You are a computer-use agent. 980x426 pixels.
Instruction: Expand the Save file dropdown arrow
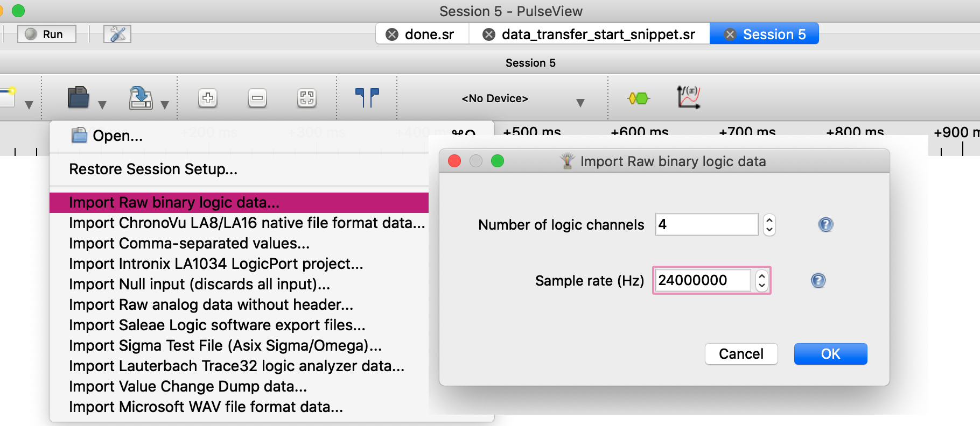click(165, 104)
